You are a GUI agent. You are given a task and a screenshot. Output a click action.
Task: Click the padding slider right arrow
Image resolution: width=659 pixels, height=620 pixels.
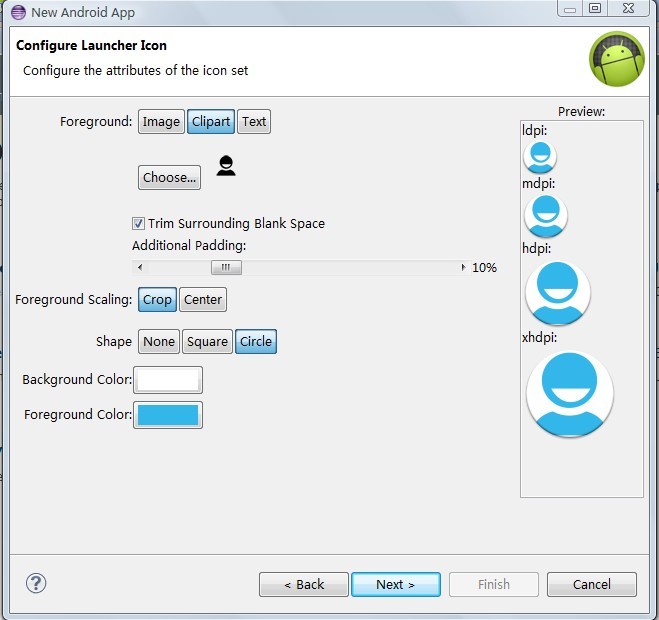coord(463,267)
